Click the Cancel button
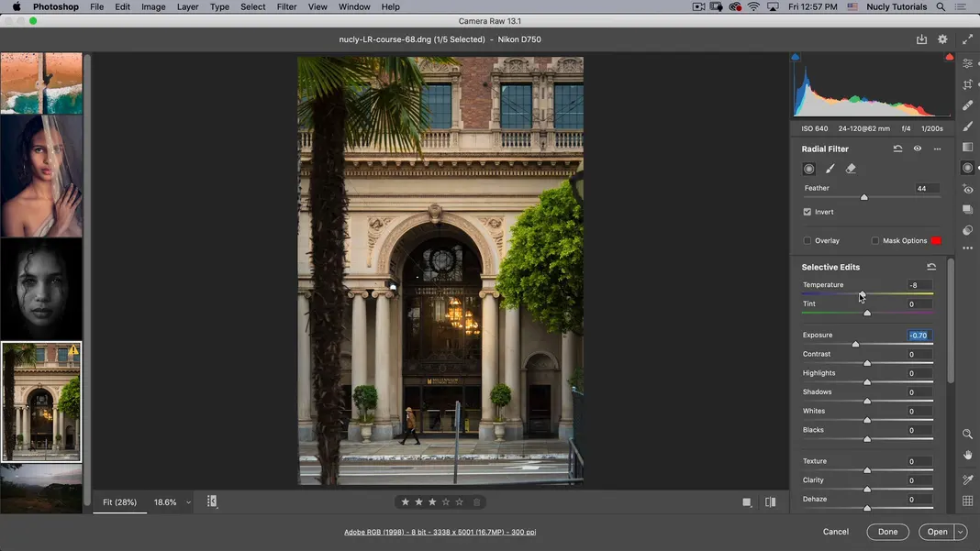The height and width of the screenshot is (551, 980). coord(836,532)
